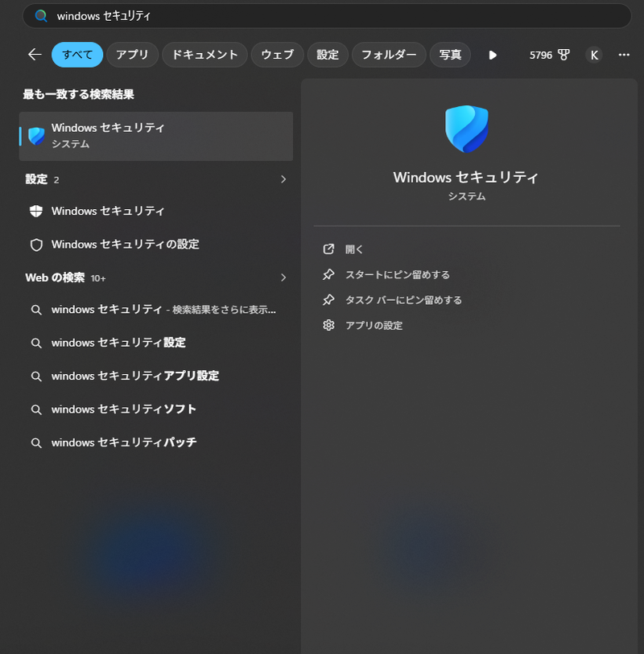Expand the Web の検索 section chevron
The height and width of the screenshot is (654, 644).
click(x=283, y=278)
